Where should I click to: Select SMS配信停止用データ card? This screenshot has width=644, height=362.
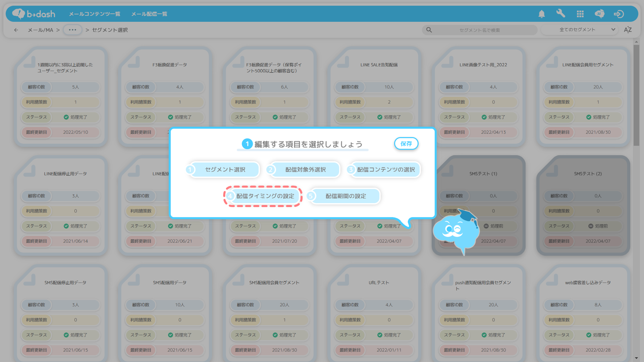(x=61, y=313)
